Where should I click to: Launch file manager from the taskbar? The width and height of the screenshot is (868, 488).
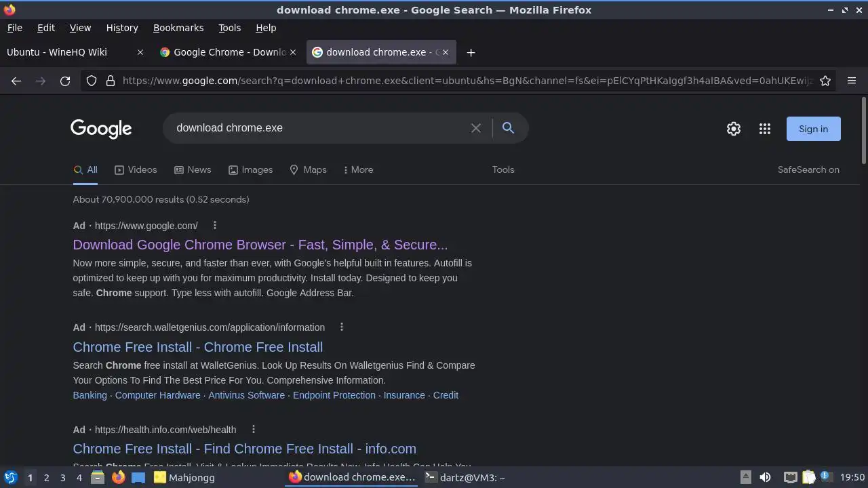(98, 477)
